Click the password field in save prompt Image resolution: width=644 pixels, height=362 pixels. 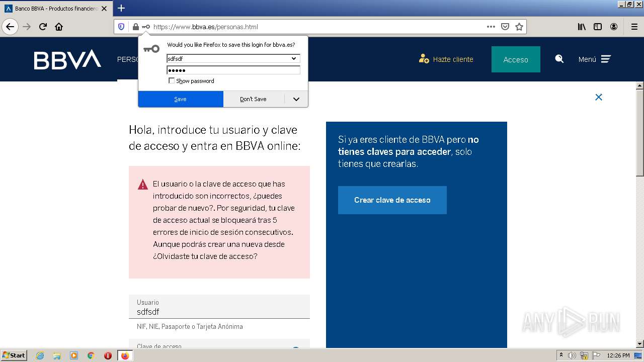point(233,70)
